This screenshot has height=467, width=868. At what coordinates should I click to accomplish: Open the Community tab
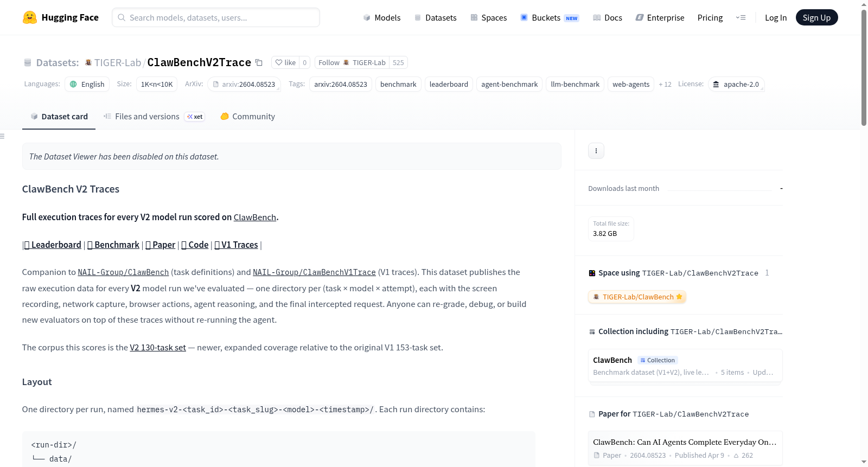(x=247, y=116)
